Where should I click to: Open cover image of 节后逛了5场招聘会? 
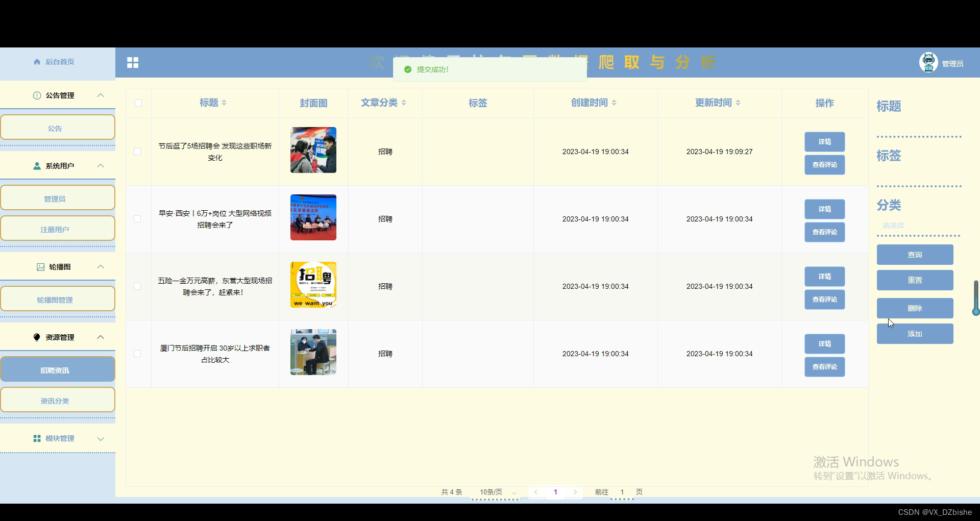coord(313,150)
